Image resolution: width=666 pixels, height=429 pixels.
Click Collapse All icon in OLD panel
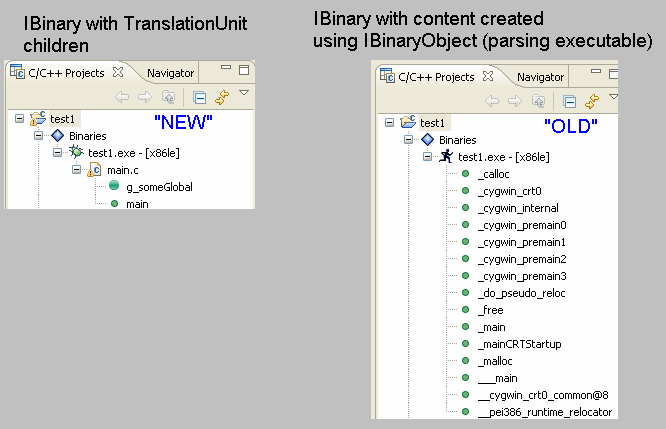(x=570, y=102)
